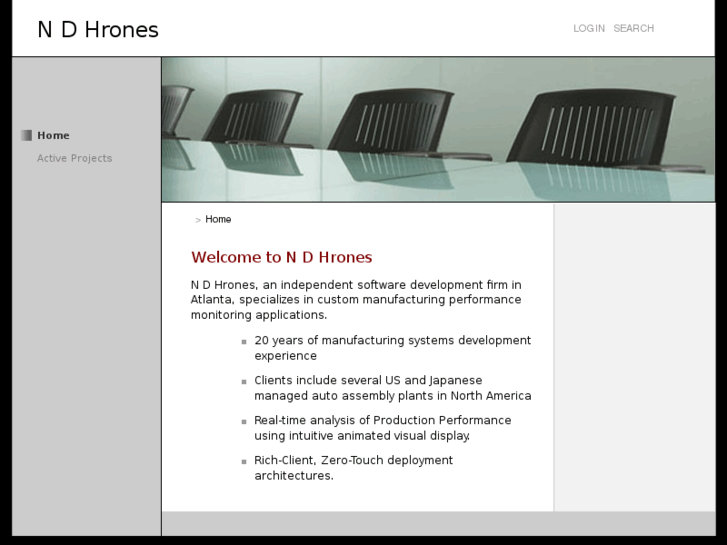Click the N D Hrones site title
Image resolution: width=727 pixels, height=545 pixels.
pyautogui.click(x=98, y=30)
